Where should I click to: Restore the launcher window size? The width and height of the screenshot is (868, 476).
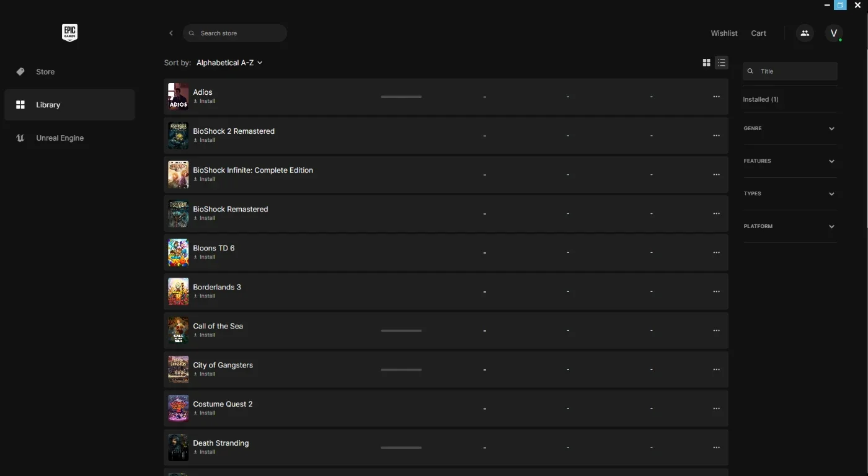pos(840,5)
